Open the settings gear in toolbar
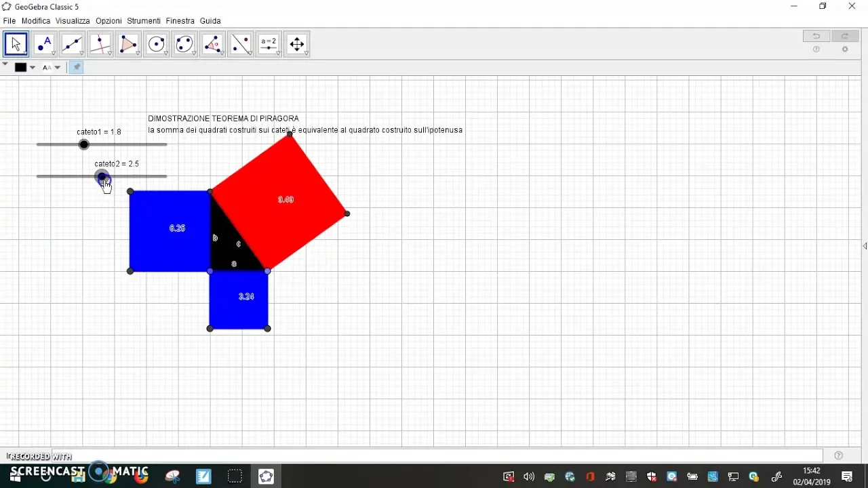868x488 pixels. 845,49
